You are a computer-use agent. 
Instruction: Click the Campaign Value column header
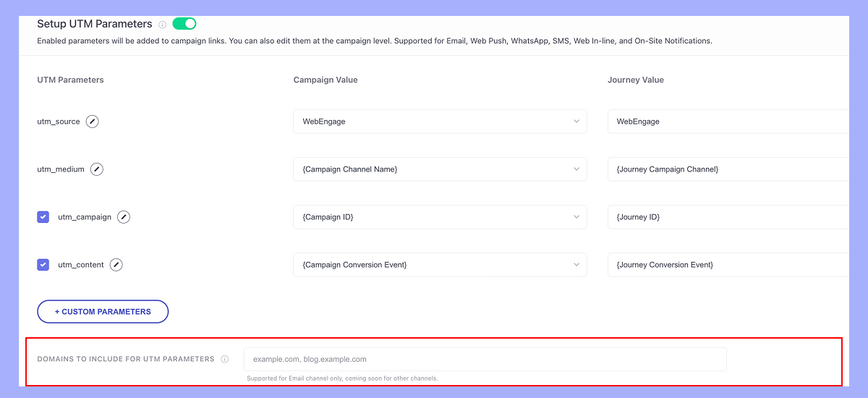coord(325,80)
